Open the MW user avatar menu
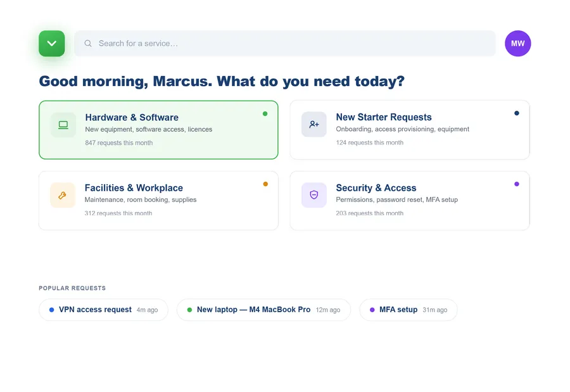 tap(517, 43)
